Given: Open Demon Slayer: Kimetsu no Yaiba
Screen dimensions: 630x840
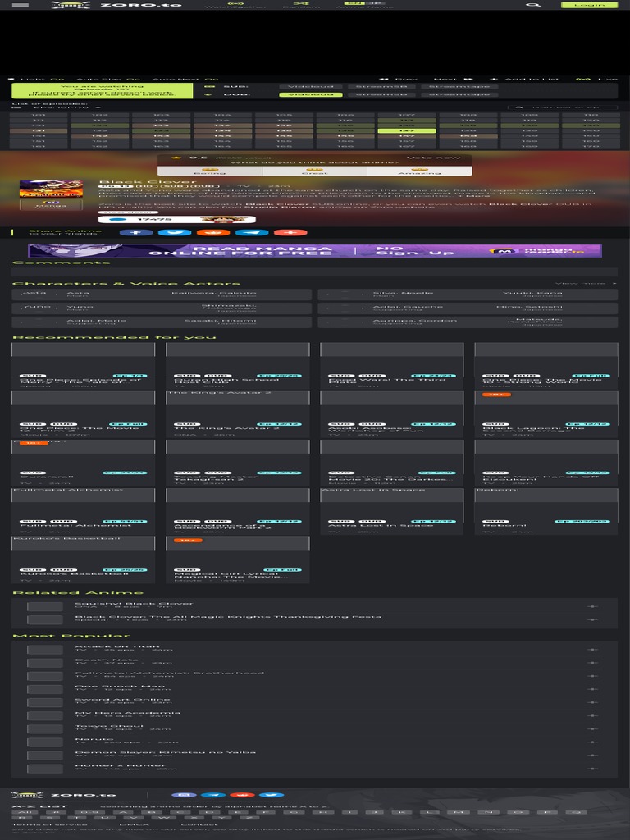Looking at the screenshot, I should (165, 752).
